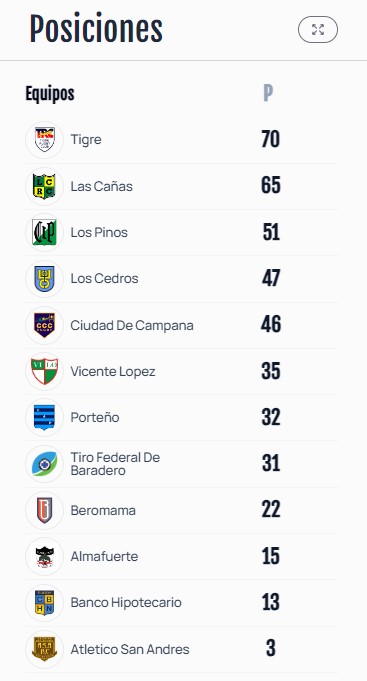Sort by the P points column header
This screenshot has height=681, width=367.
[x=268, y=93]
